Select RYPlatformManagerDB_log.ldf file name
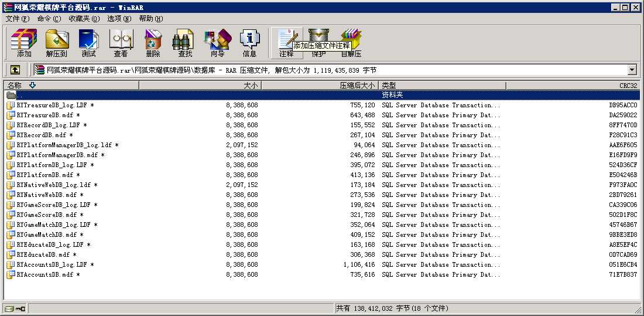644x316 pixels. tap(68, 145)
